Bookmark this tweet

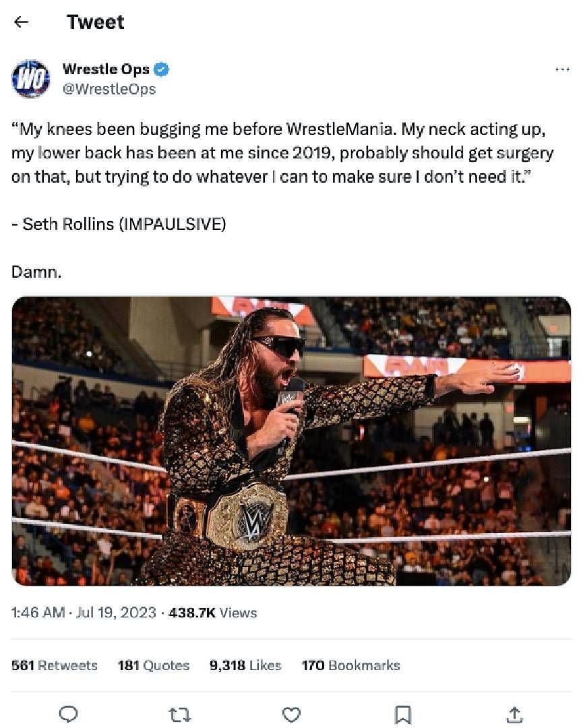coord(402,714)
